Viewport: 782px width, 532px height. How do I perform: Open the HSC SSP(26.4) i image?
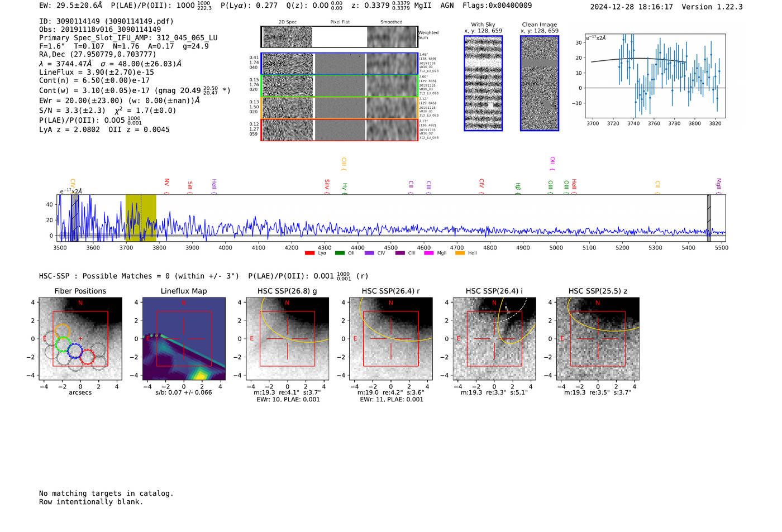click(494, 339)
